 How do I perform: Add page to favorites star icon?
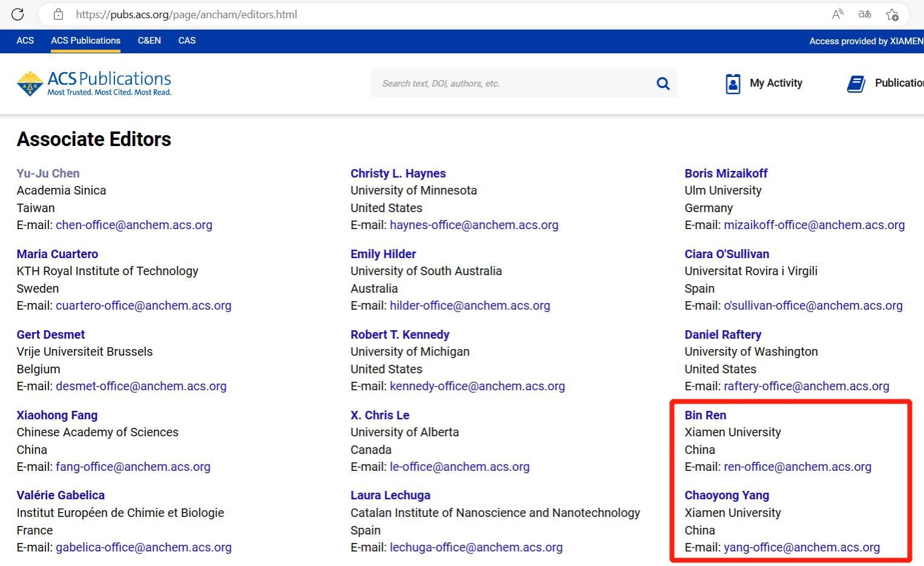coord(892,15)
